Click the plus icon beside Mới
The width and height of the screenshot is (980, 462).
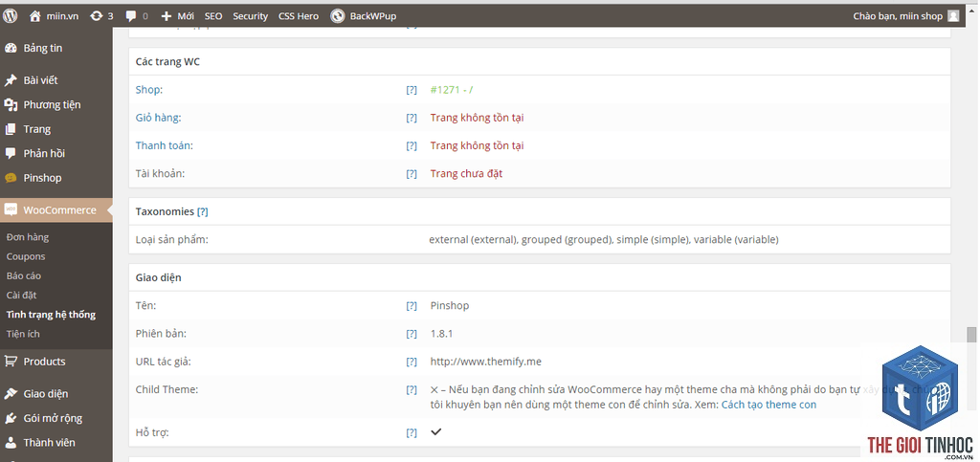166,16
